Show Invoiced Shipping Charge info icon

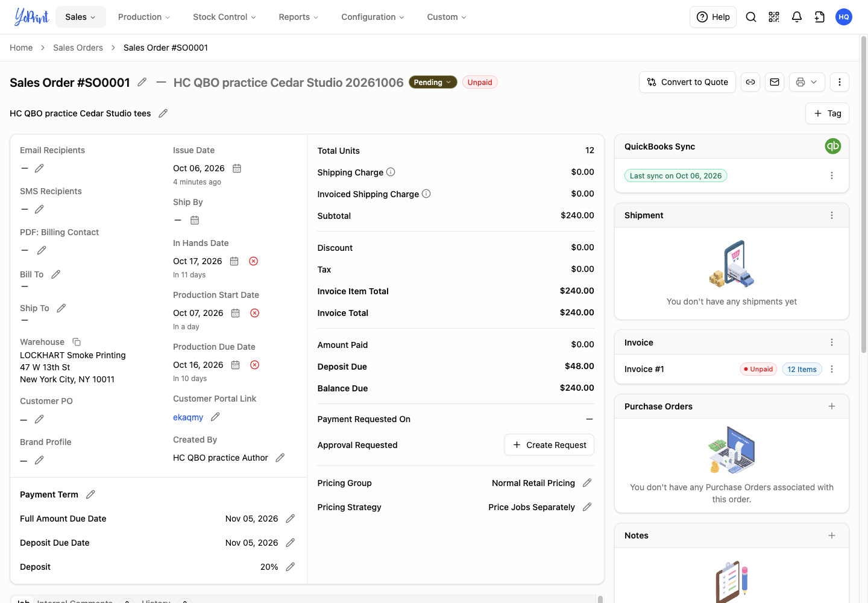(426, 194)
